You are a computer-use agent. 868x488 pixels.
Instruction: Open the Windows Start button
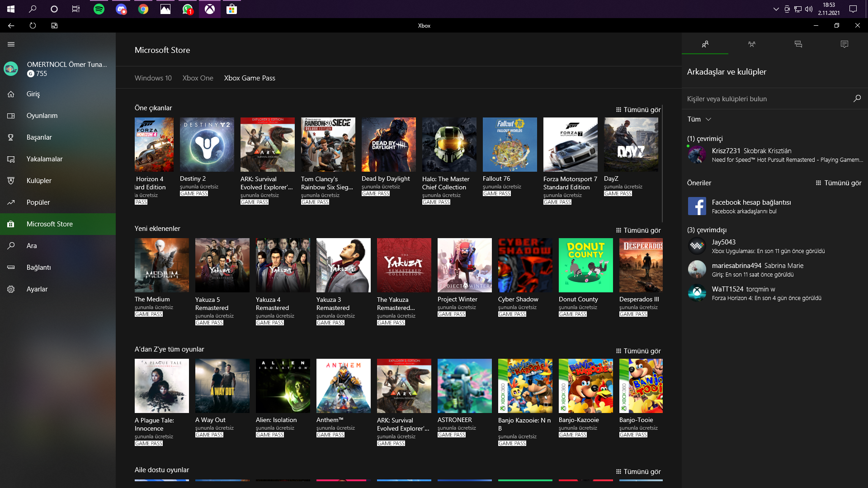[11, 9]
